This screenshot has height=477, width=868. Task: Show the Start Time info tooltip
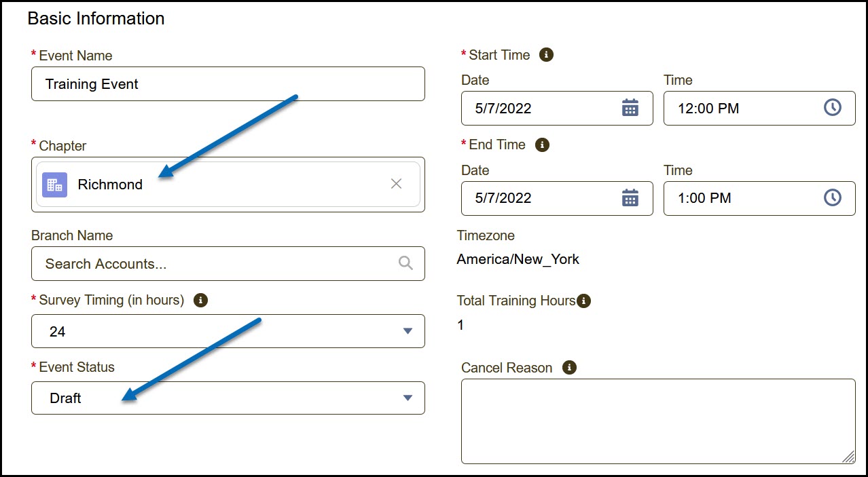pyautogui.click(x=546, y=55)
